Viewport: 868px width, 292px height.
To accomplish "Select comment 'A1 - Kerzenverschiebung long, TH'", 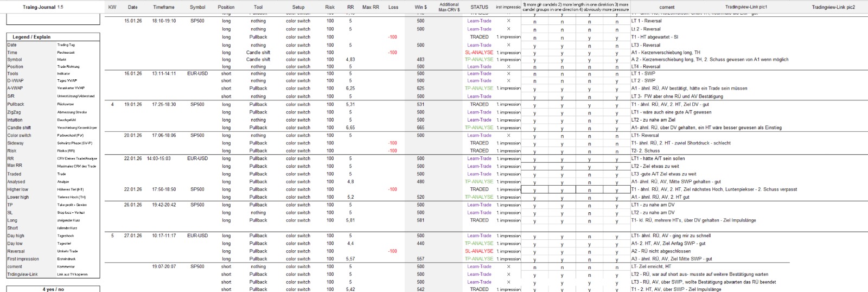I will [666, 53].
